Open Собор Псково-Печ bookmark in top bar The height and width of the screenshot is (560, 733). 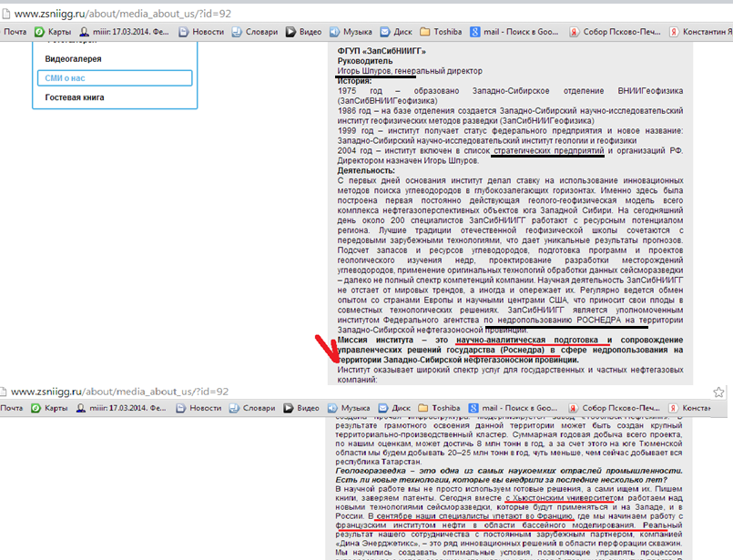(x=616, y=32)
